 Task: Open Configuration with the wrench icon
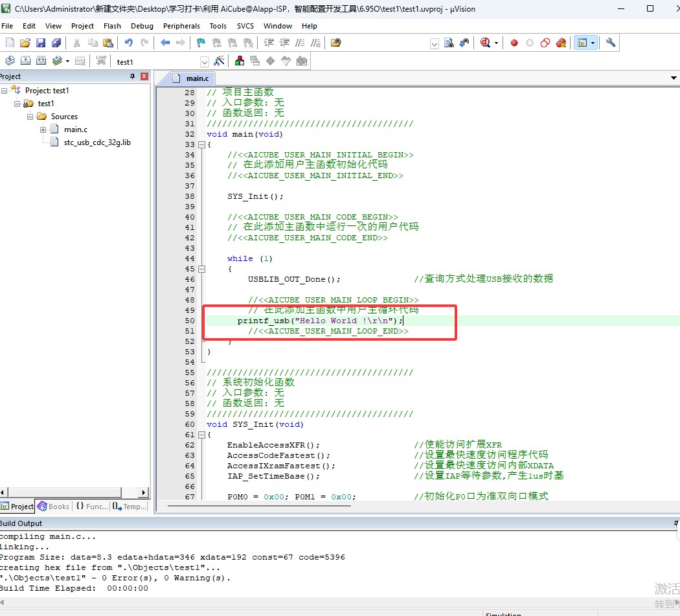[x=611, y=43]
